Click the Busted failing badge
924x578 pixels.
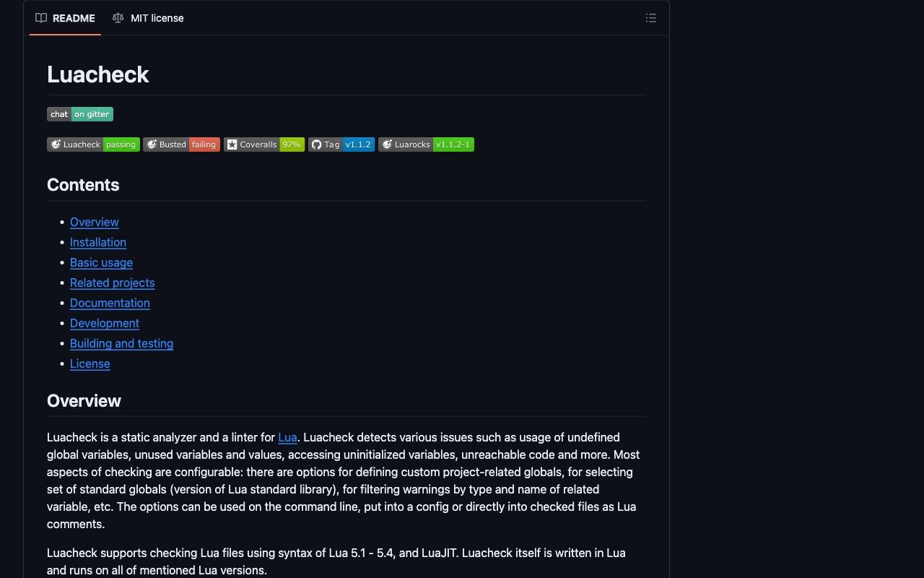[x=181, y=144]
